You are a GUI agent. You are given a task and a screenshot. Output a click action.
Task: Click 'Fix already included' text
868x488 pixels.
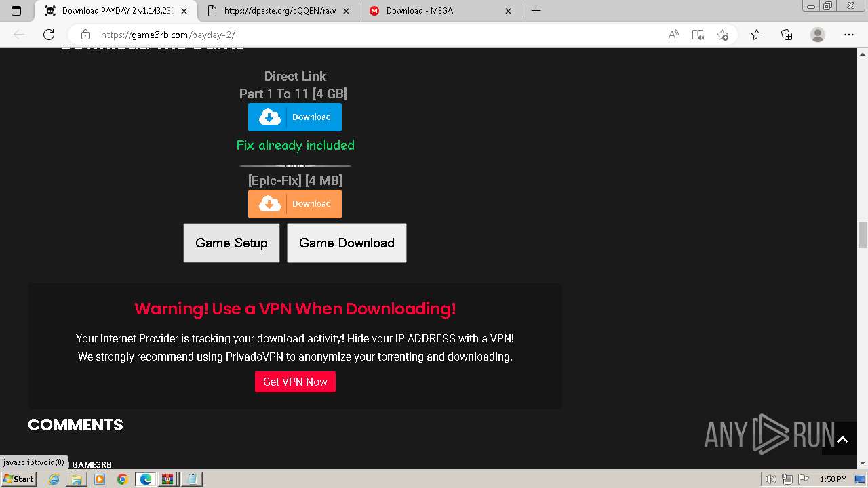pyautogui.click(x=295, y=145)
